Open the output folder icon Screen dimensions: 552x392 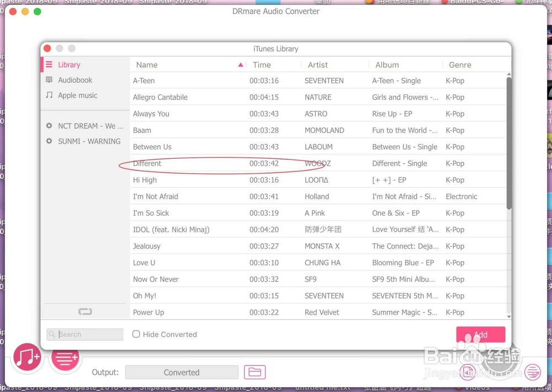[255, 372]
